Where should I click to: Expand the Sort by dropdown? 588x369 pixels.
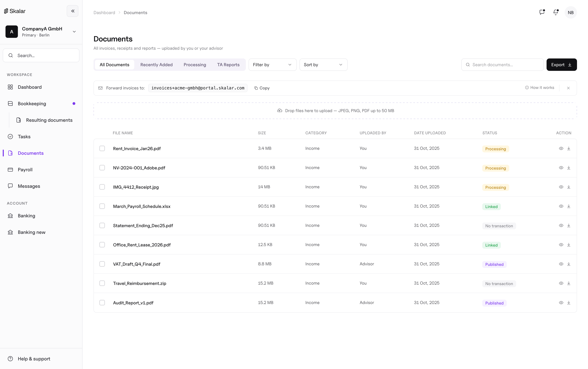pos(323,65)
